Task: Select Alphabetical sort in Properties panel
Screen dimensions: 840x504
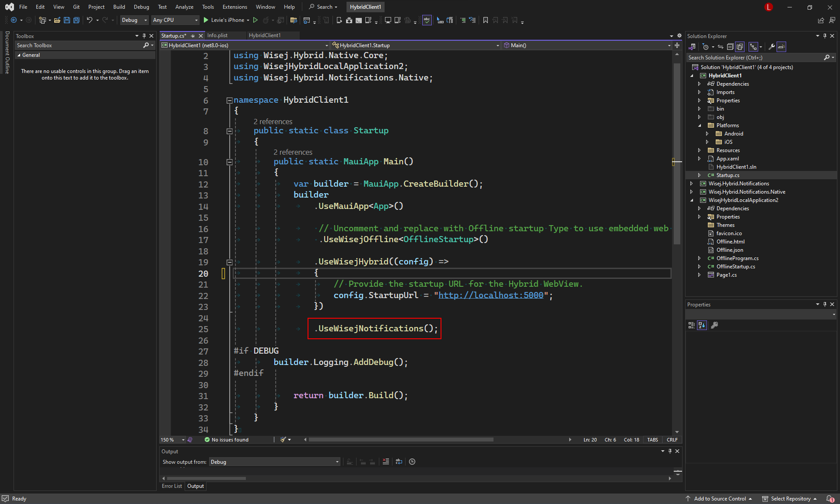Action: 702,325
